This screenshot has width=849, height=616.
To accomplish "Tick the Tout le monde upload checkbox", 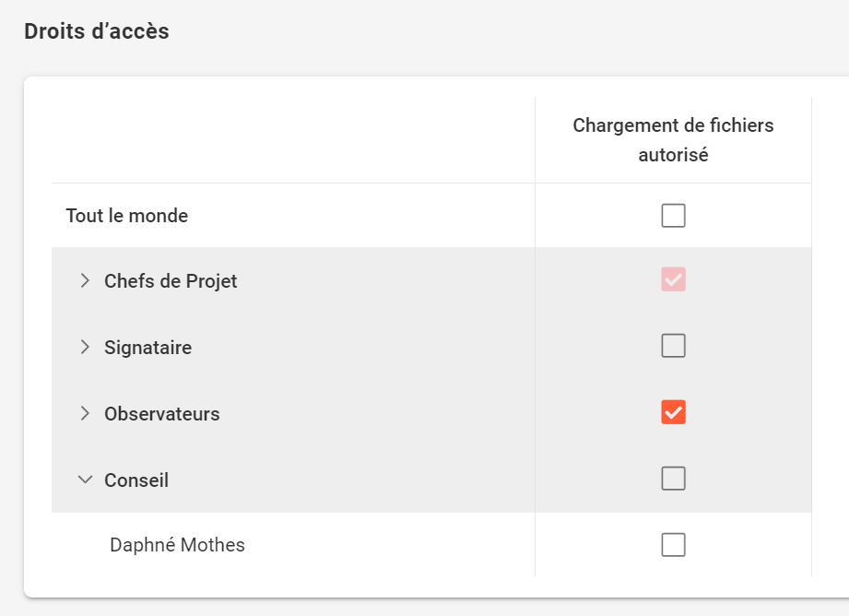I will tap(673, 216).
